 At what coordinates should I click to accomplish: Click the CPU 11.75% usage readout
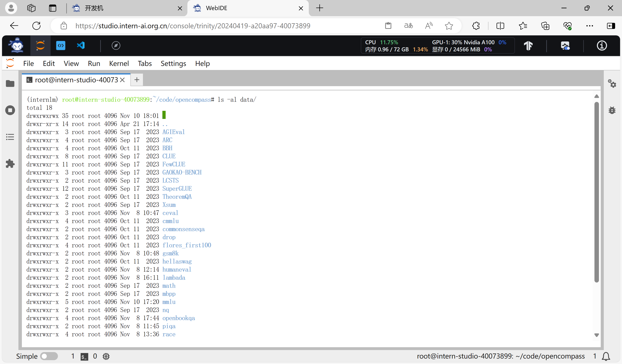[x=382, y=42]
